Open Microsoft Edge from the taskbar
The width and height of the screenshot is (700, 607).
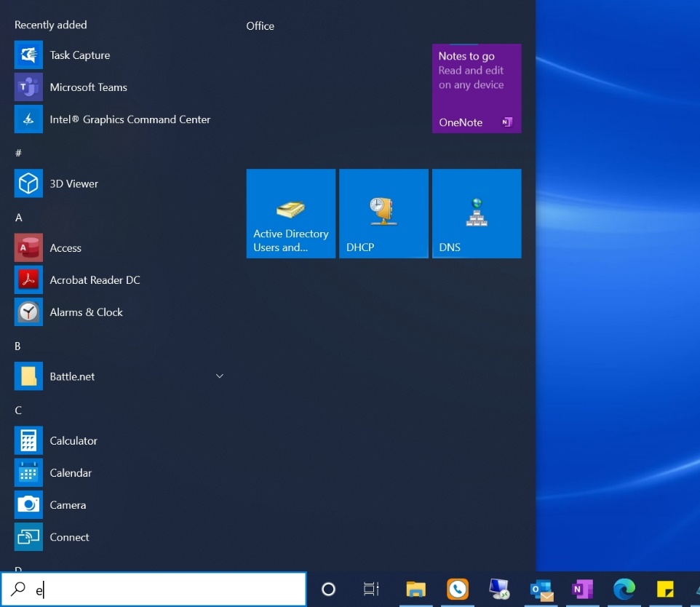pyautogui.click(x=624, y=589)
